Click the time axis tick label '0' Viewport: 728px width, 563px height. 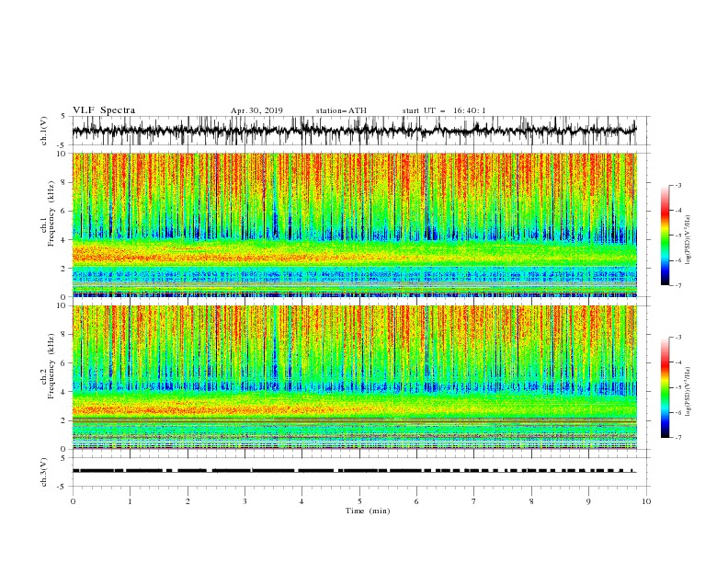(73, 501)
